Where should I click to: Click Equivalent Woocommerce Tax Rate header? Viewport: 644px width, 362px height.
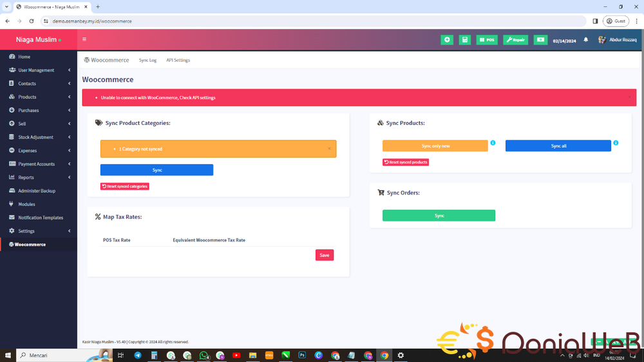[209, 240]
